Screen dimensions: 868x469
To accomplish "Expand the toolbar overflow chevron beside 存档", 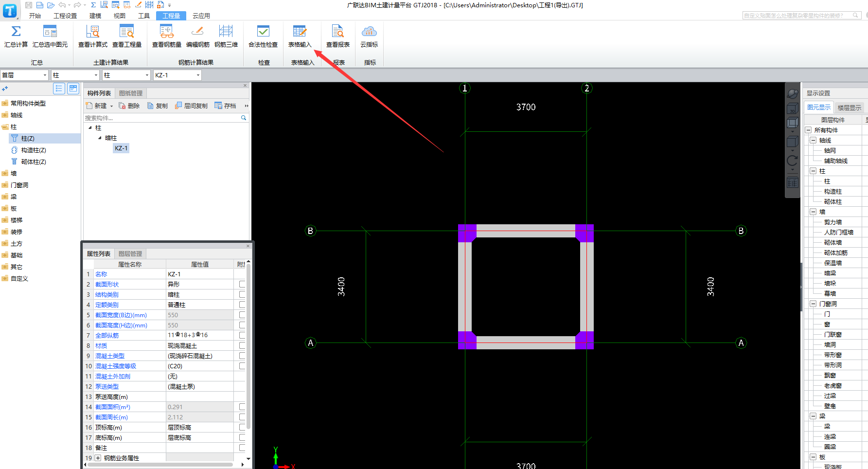I will [247, 106].
